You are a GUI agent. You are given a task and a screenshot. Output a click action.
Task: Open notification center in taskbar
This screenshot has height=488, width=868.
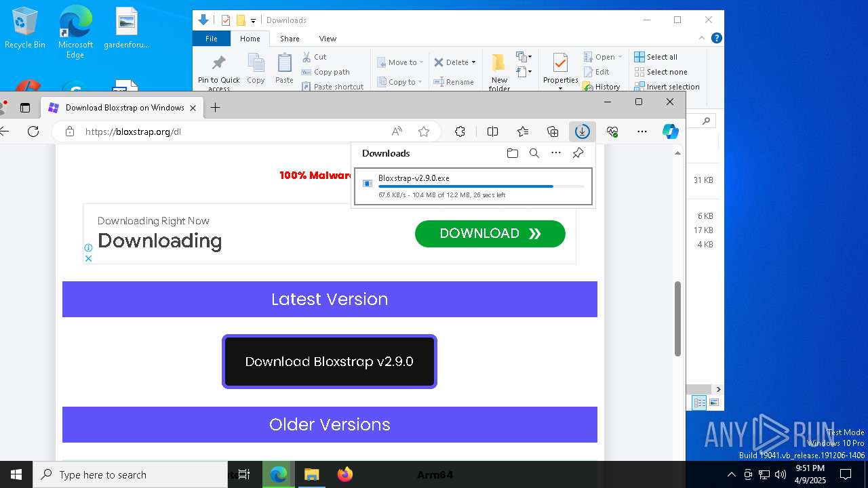tap(846, 474)
